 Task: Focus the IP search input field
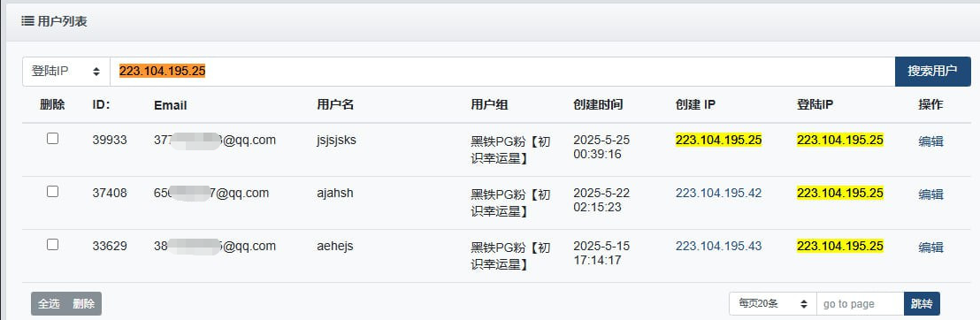502,72
